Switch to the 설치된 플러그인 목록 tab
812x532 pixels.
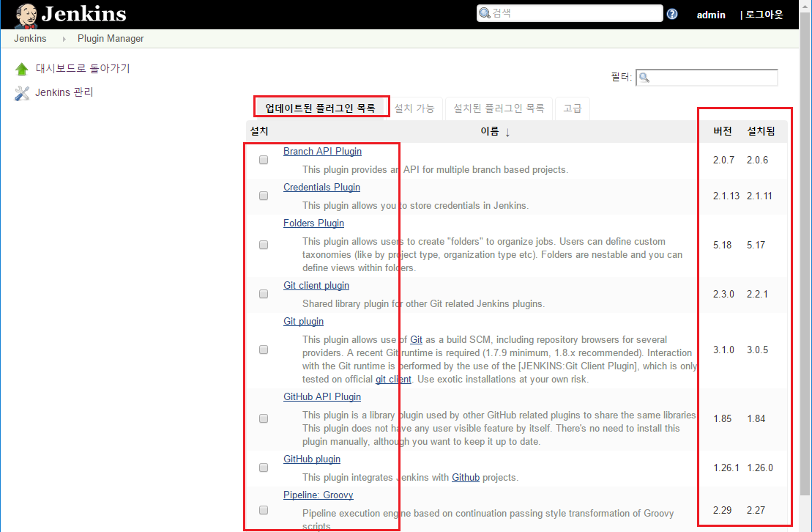499,108
